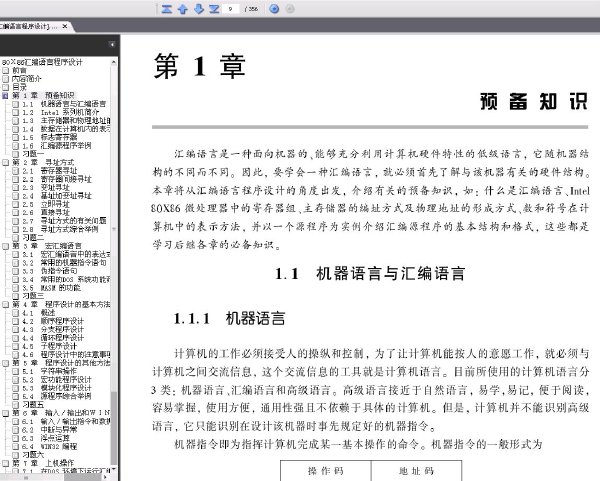The height and width of the screenshot is (481, 600).
Task: Collapse the 第 4 章 程序设计的基本方法 node
Action: click(5, 305)
